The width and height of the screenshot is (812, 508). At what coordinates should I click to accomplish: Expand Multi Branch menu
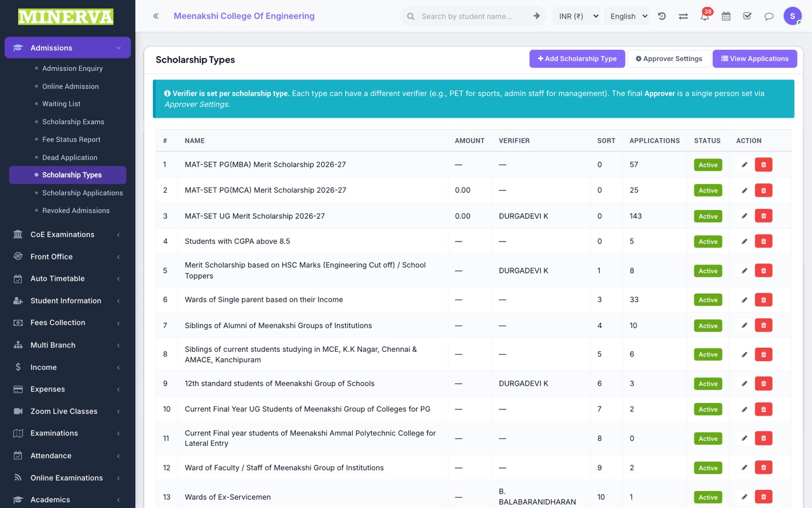68,345
